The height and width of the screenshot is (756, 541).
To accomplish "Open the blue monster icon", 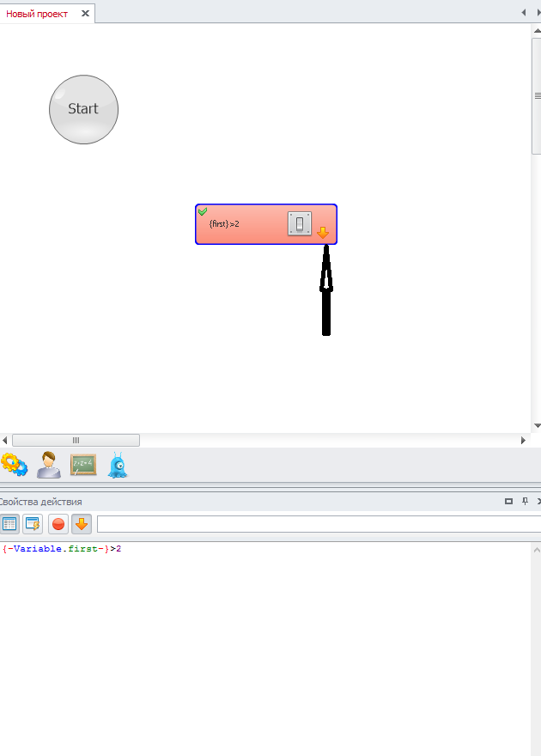I will tap(118, 465).
